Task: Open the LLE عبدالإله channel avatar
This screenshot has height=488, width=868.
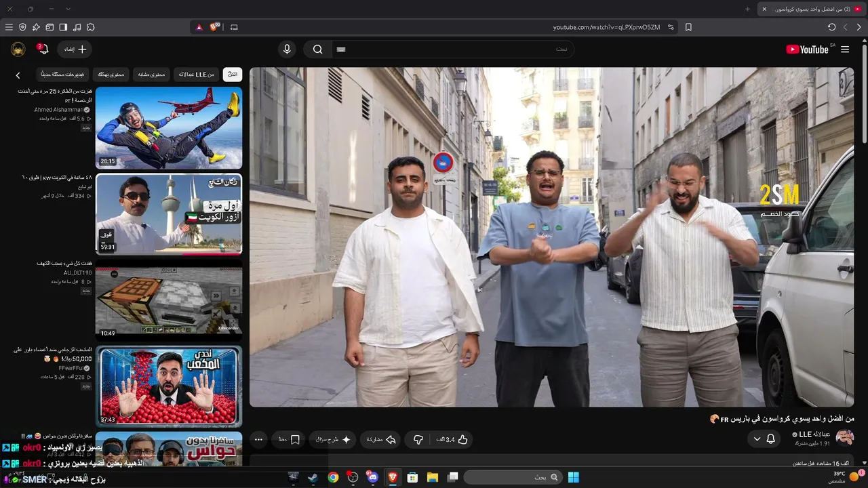Action: [845, 439]
